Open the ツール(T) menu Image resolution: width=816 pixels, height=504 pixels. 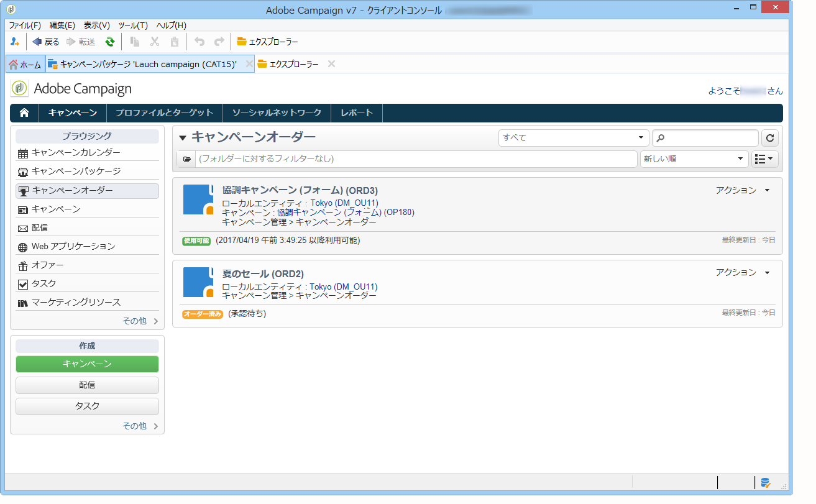(133, 25)
